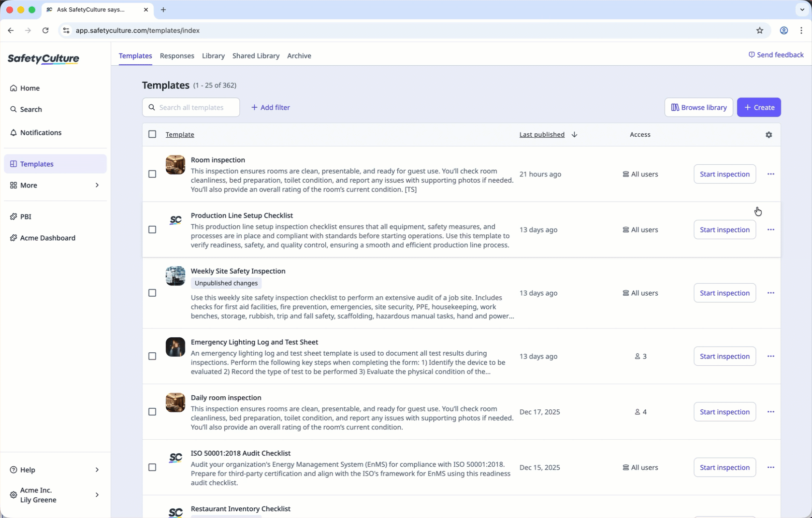Screen dimensions: 812x518
Task: Expand the More sidebar menu
Action: 55,185
